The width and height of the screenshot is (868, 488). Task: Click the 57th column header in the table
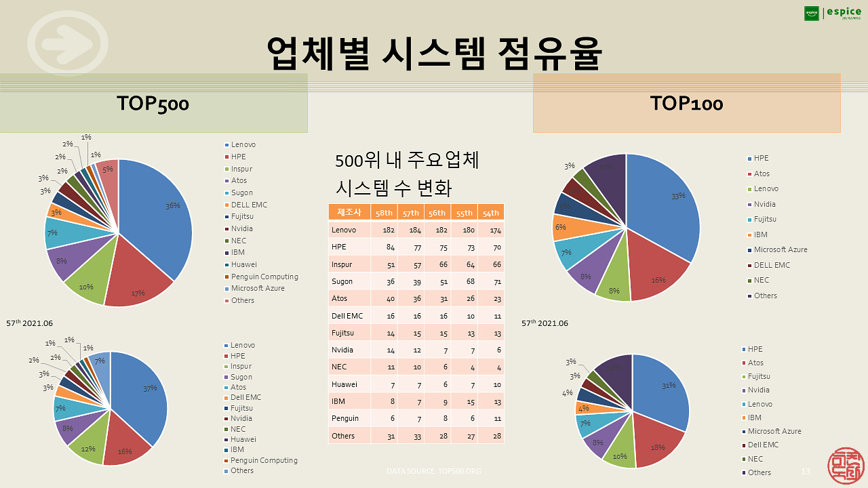coord(411,212)
